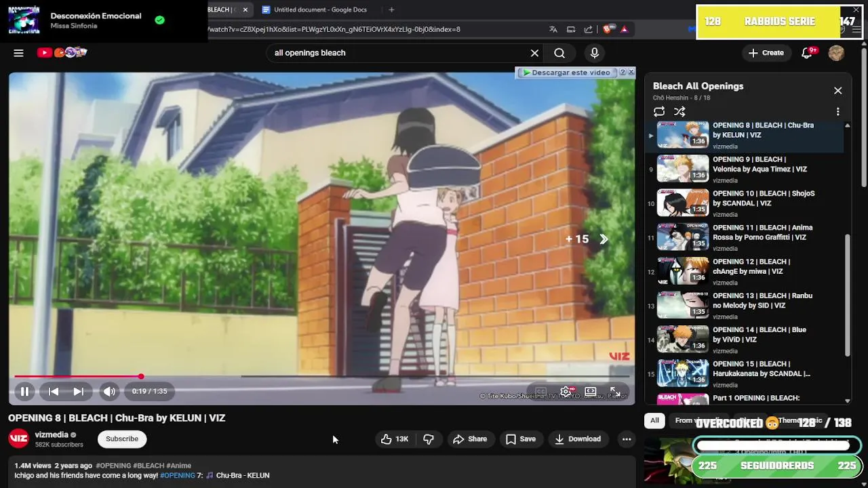Screen dimensions: 868x488
Task: Enter full screen mode
Action: coord(615,392)
